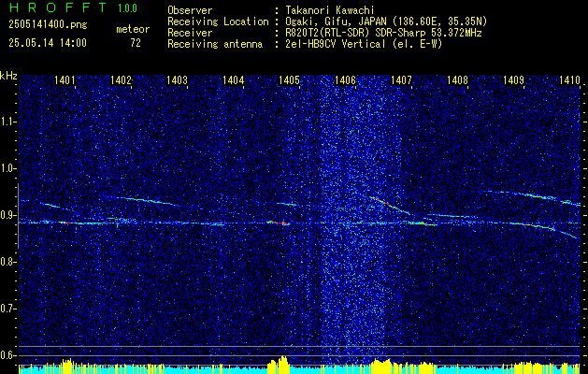Select the filename 2505141400.png

click(x=48, y=25)
